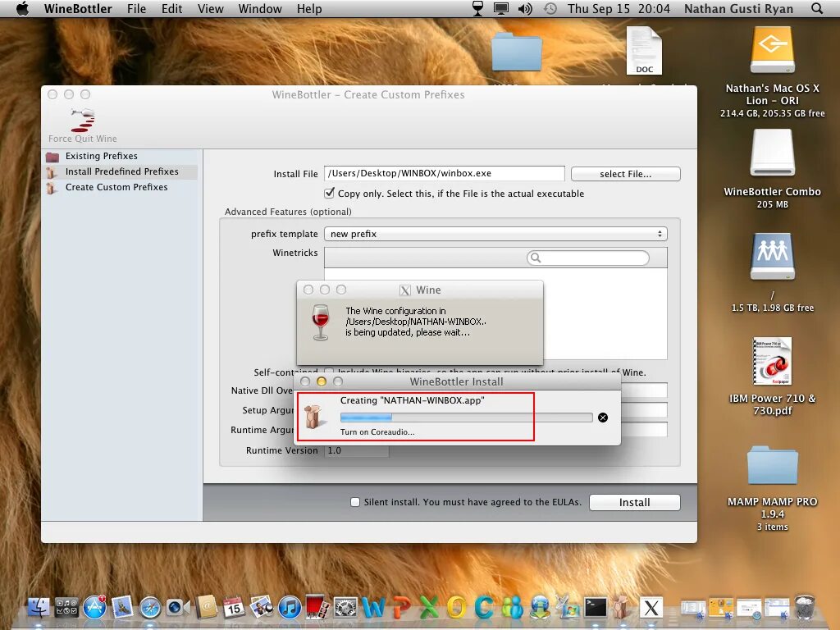Select Install Predefined Prefixes in the sidebar
The image size is (840, 630).
pyautogui.click(x=121, y=171)
